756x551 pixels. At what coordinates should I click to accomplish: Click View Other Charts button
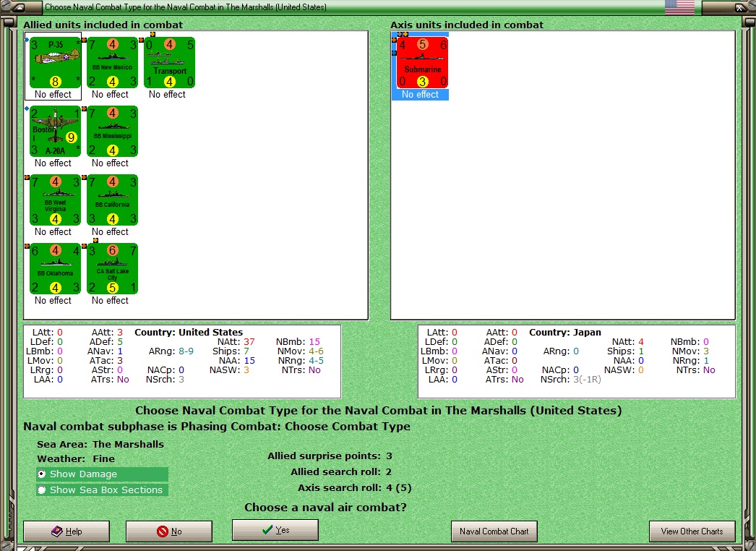tap(692, 531)
